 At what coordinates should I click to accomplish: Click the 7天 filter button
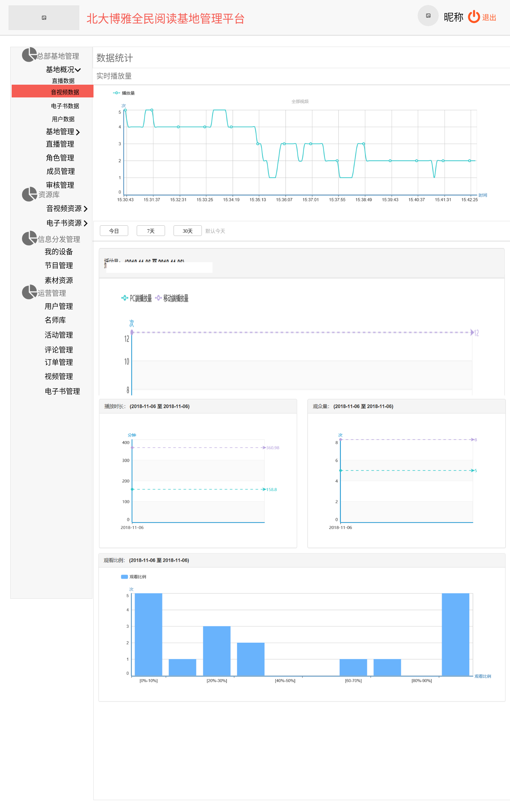tap(151, 231)
